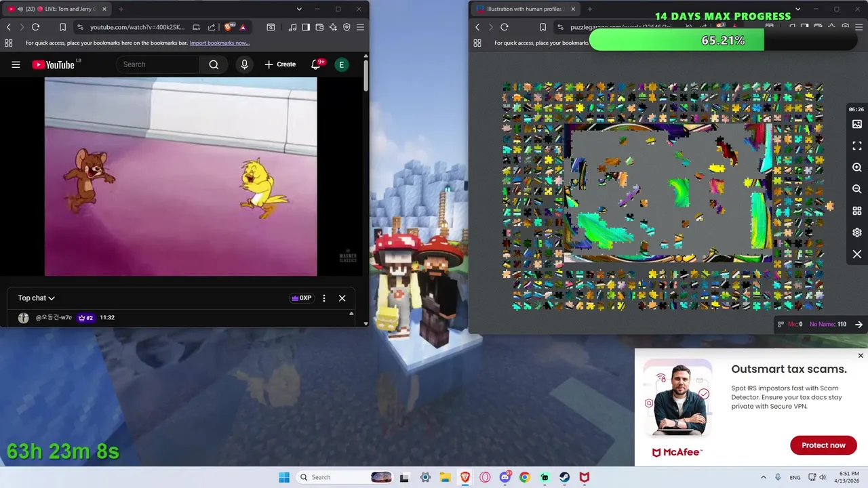The width and height of the screenshot is (868, 488).
Task: Click the 65.21% progress bar
Action: [723, 41]
